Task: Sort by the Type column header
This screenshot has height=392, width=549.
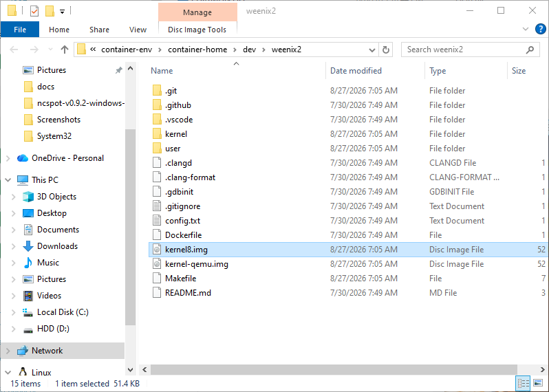Action: coord(438,71)
